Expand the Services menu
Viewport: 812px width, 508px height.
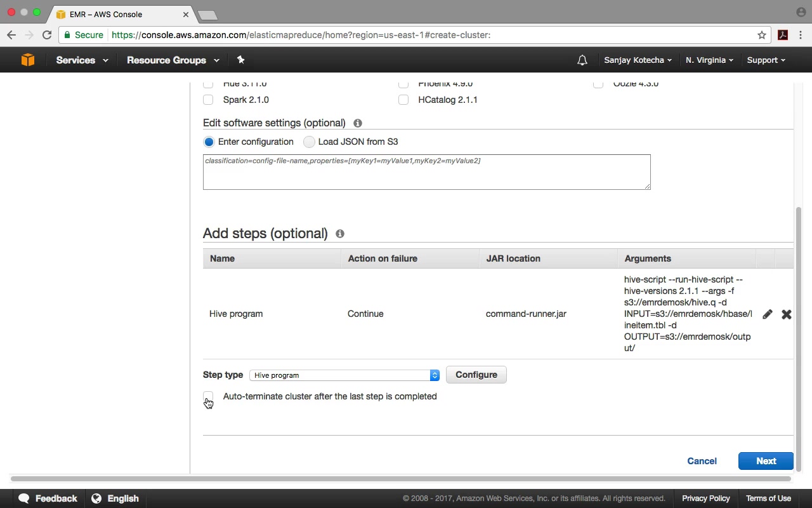click(82, 60)
